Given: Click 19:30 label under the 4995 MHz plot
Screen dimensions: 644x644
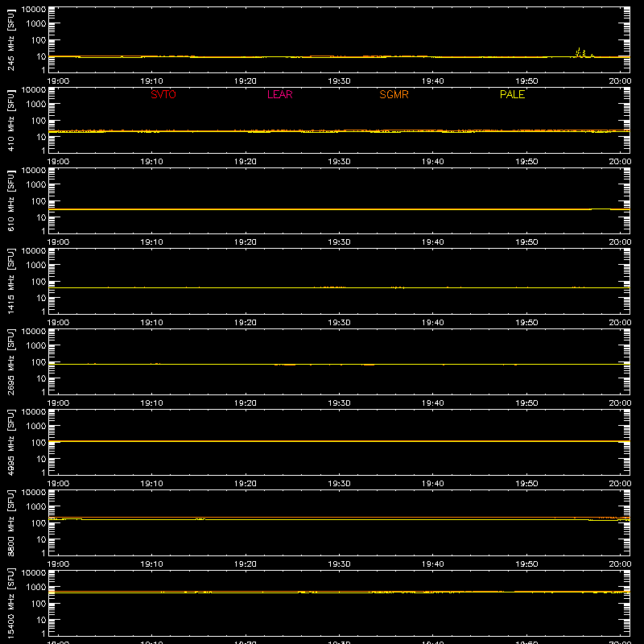Looking at the screenshot, I should click(339, 484).
